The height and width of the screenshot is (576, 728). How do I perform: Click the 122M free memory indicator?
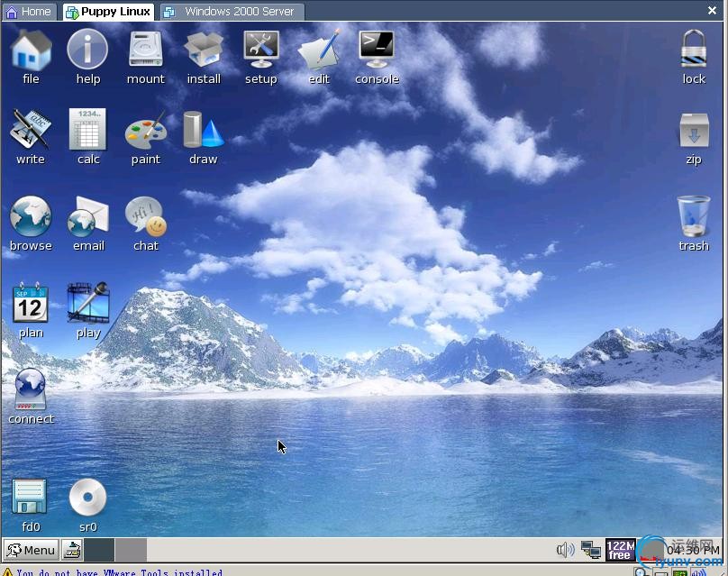click(x=620, y=550)
